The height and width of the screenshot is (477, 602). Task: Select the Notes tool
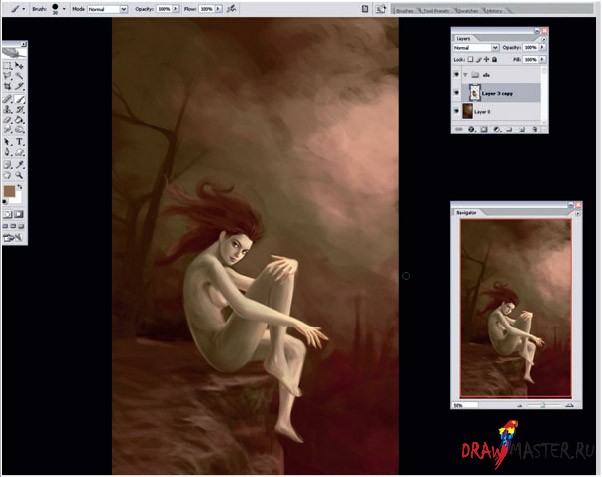coord(8,165)
